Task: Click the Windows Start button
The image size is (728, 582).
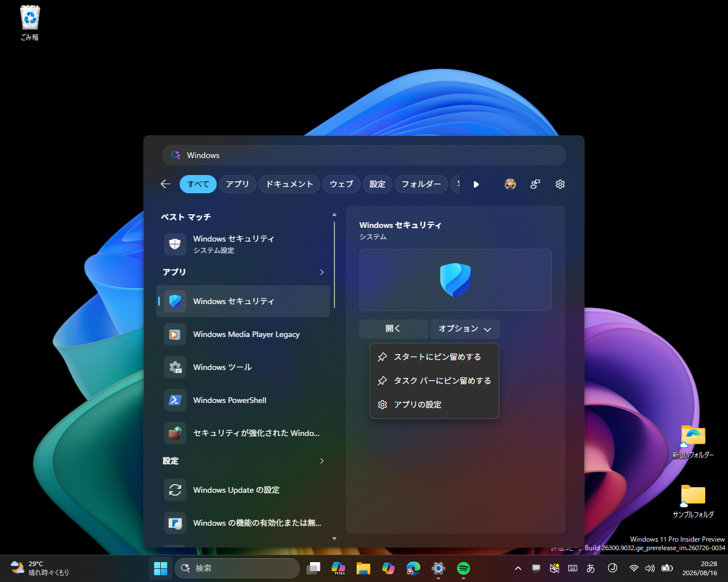Action: (161, 568)
